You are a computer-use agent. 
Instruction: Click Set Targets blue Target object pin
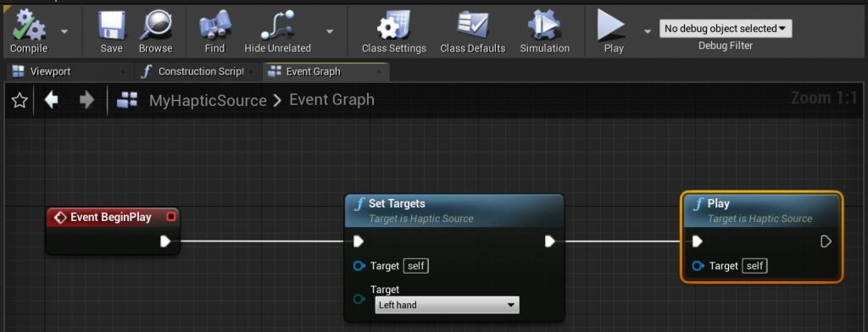click(359, 266)
